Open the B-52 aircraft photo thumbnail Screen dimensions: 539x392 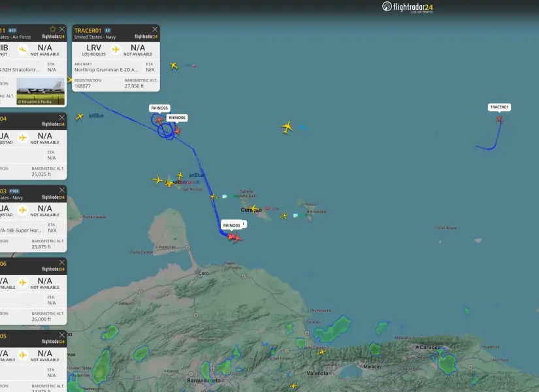pos(41,90)
